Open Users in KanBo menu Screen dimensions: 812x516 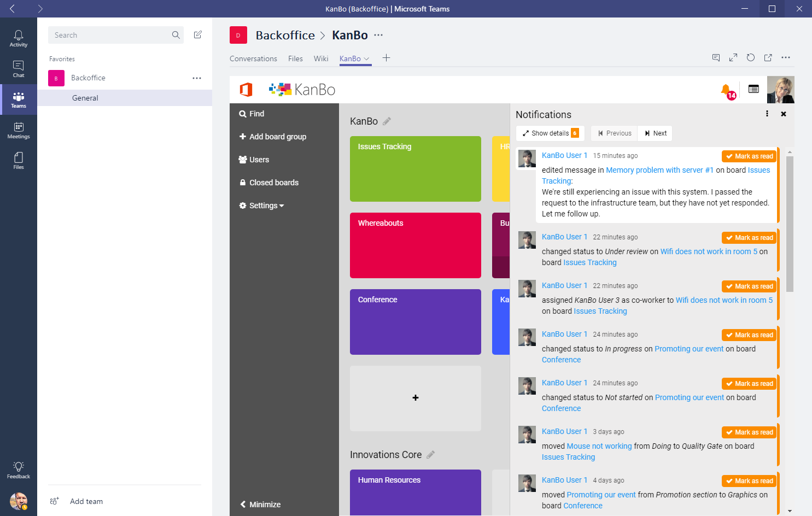(x=254, y=160)
